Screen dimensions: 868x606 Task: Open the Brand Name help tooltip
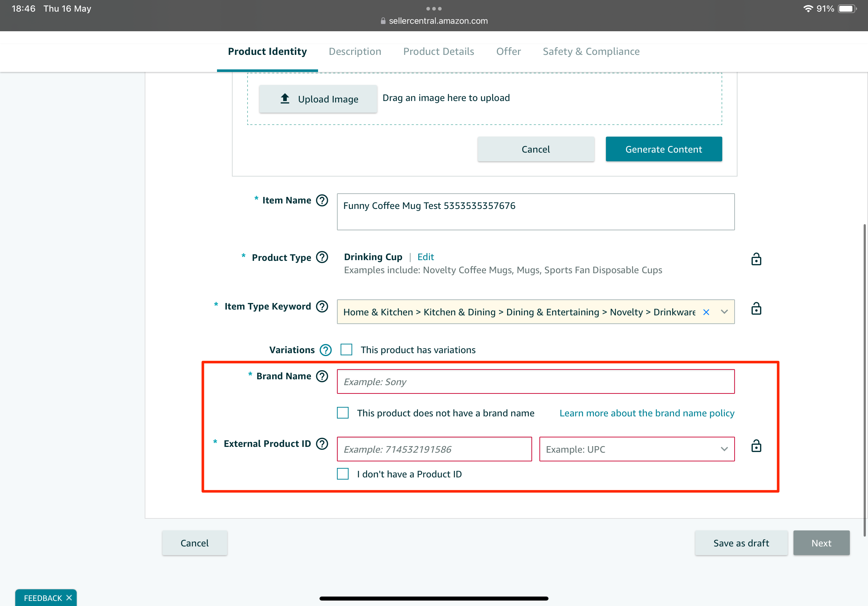322,376
